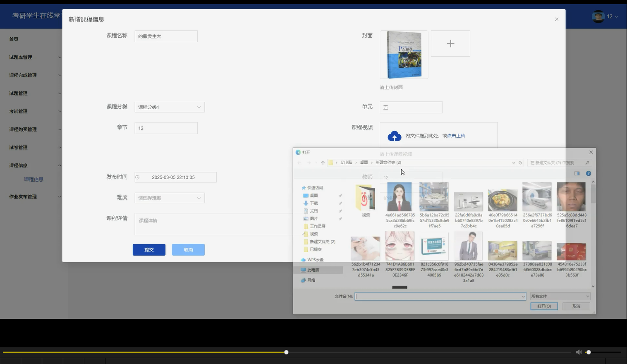
Task: Click the up arrow in the file dialog
Action: point(323,163)
